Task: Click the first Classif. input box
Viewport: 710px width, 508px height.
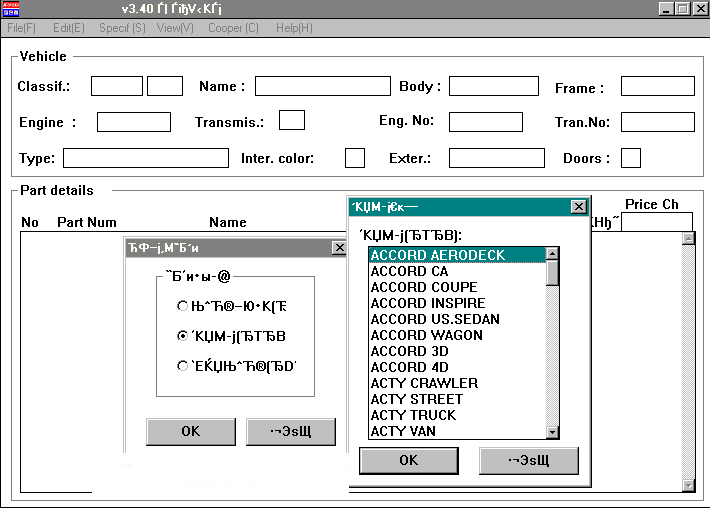Action: [x=117, y=86]
